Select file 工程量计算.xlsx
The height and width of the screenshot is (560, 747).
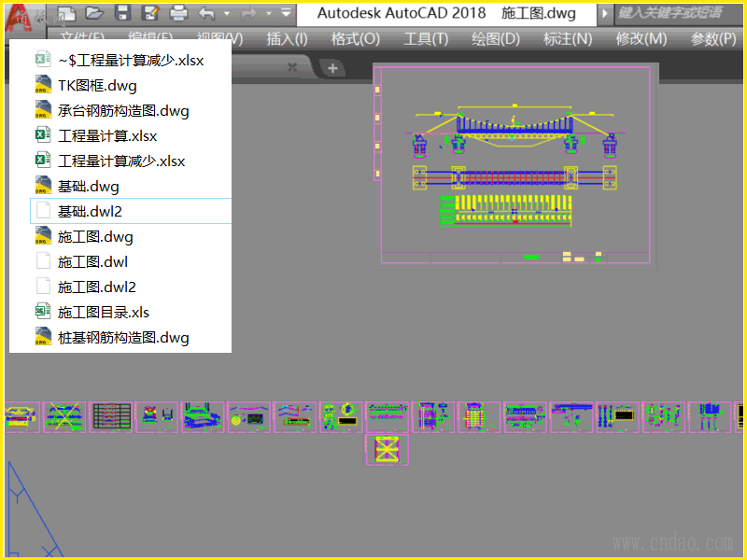pyautogui.click(x=131, y=135)
